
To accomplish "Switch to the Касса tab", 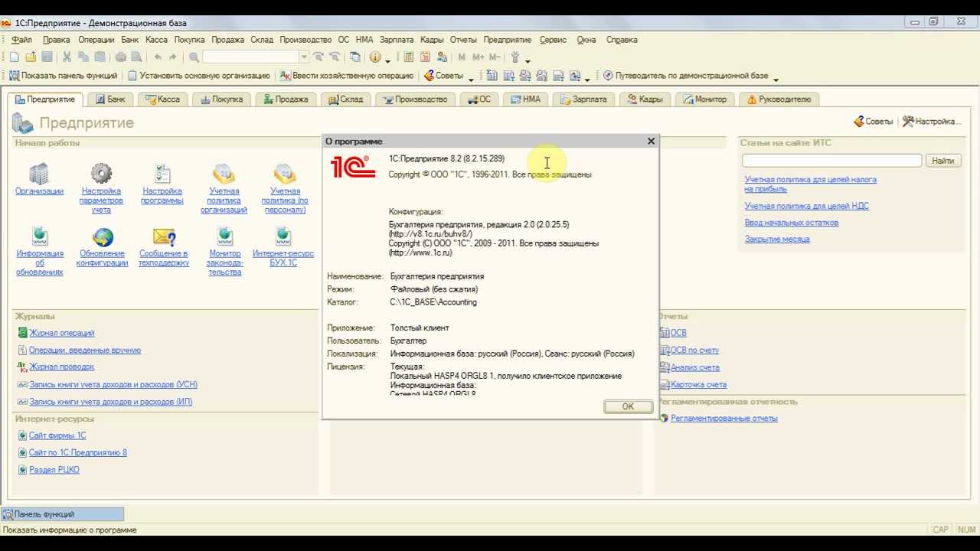I will coord(162,99).
